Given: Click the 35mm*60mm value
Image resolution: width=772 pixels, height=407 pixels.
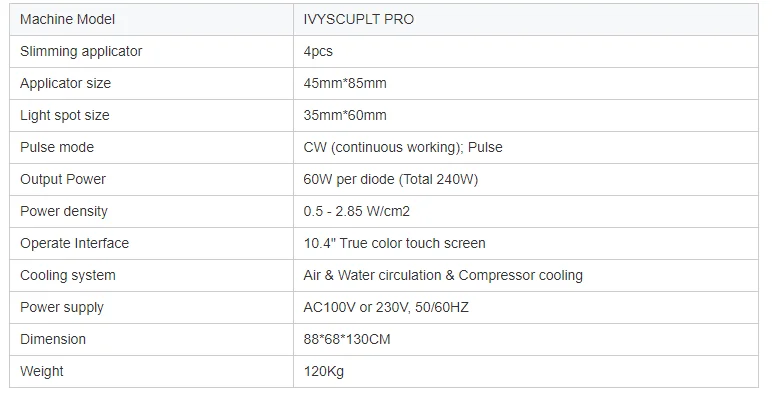Looking at the screenshot, I should pyautogui.click(x=345, y=115).
